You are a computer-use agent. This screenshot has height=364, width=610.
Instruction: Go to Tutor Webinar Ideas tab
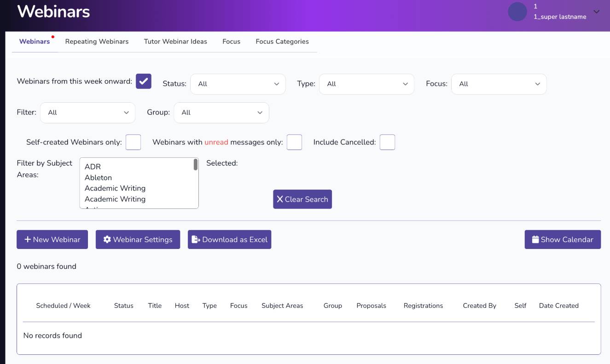(175, 41)
